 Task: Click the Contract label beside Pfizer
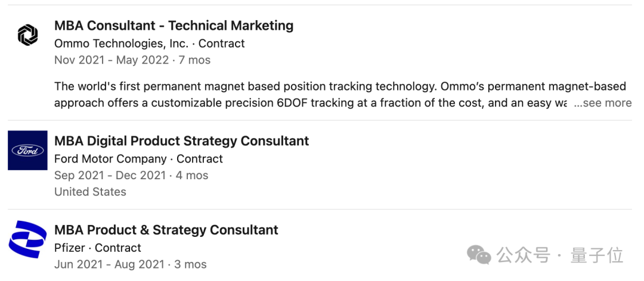point(118,248)
